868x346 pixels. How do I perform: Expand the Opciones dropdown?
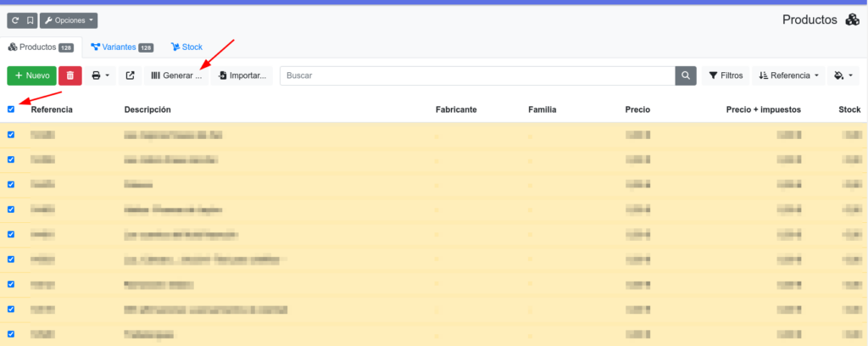69,20
